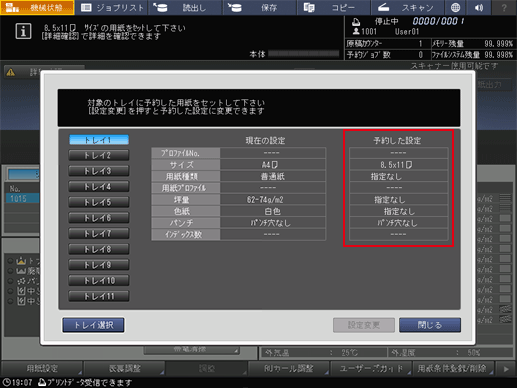Switch to the 保存 store tab

259,7
